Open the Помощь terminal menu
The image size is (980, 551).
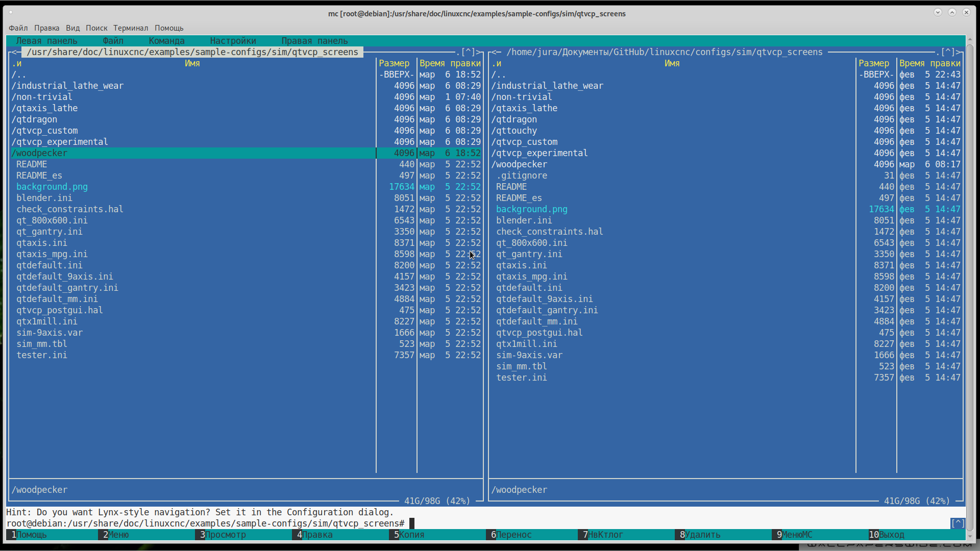(x=169, y=28)
